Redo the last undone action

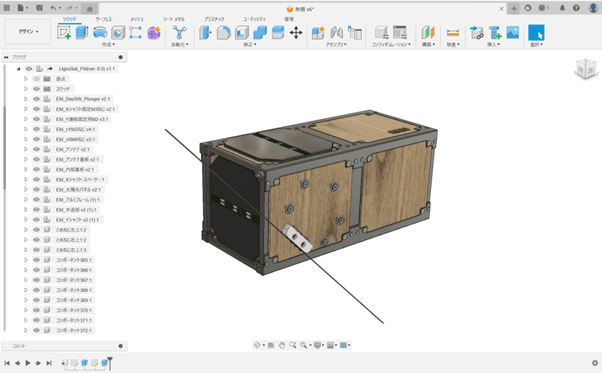[x=69, y=8]
